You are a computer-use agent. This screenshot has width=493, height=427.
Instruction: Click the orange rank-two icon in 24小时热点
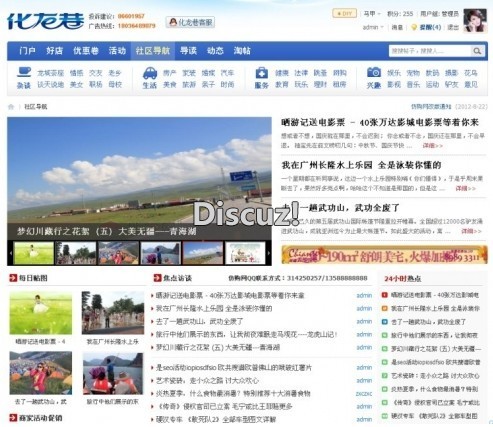384,309
